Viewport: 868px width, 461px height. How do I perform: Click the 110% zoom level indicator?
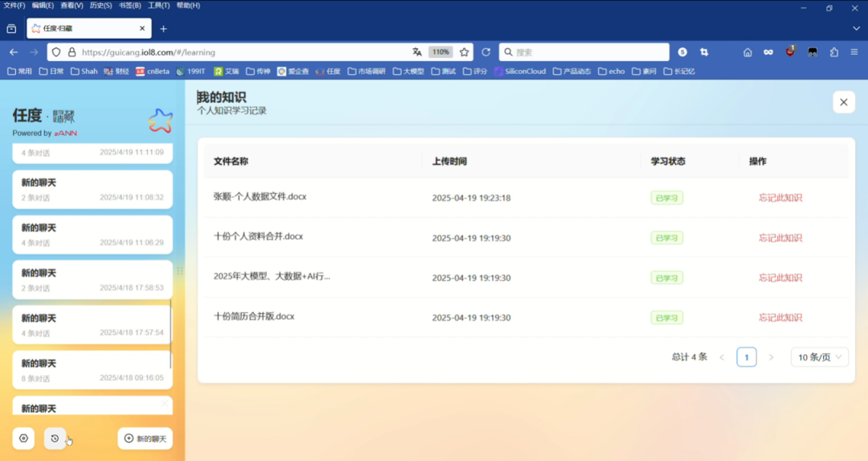tap(440, 52)
